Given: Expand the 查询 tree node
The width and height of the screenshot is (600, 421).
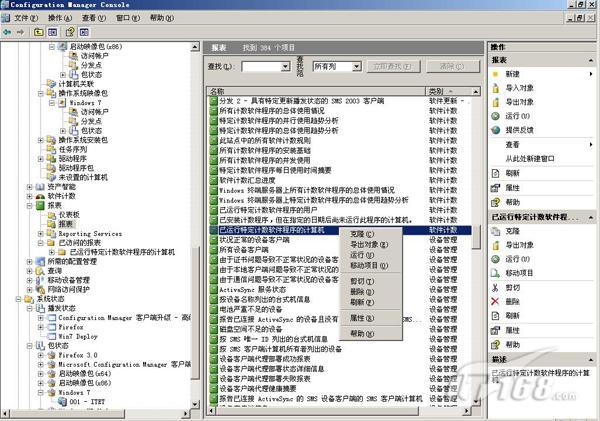Looking at the screenshot, I should (29, 271).
